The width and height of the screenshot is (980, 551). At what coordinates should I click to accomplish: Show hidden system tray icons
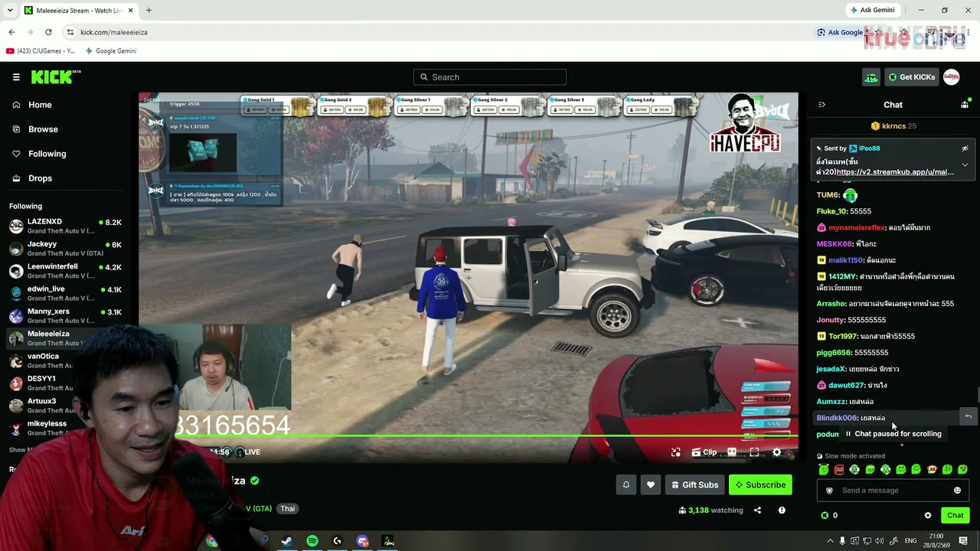coord(830,541)
